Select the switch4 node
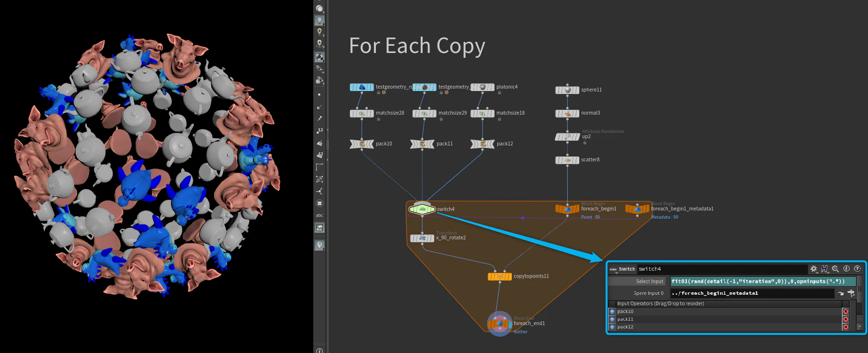Screen dimensions: 868x353 422,209
